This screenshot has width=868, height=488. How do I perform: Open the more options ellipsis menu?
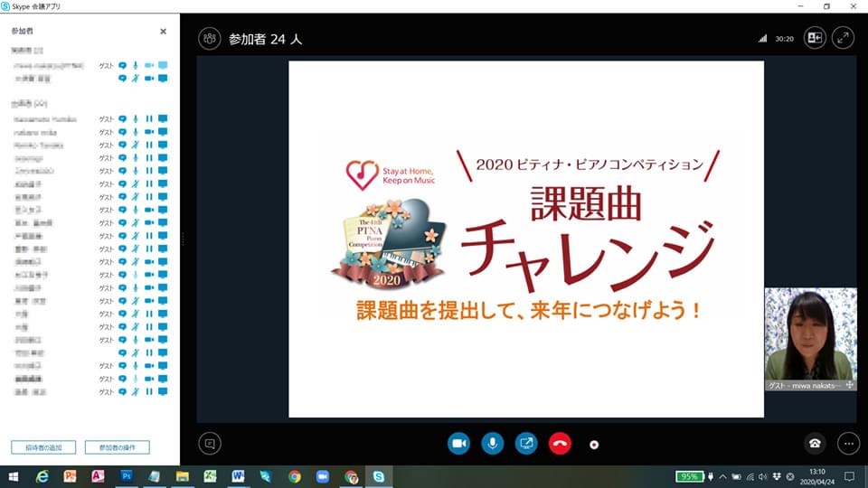tap(849, 443)
